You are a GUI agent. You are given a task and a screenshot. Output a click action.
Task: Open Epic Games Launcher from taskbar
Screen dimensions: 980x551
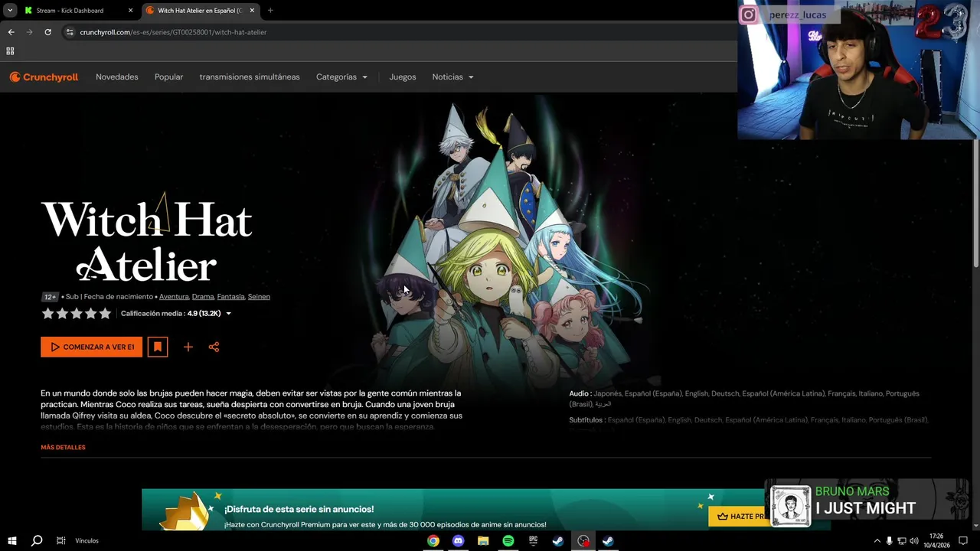tap(534, 540)
